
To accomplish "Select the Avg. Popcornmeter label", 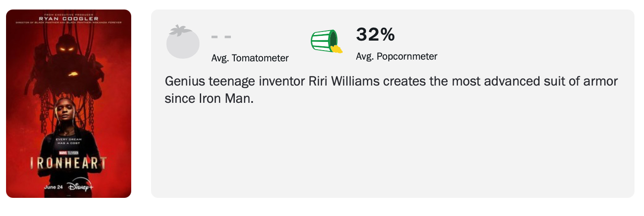I will pyautogui.click(x=396, y=56).
